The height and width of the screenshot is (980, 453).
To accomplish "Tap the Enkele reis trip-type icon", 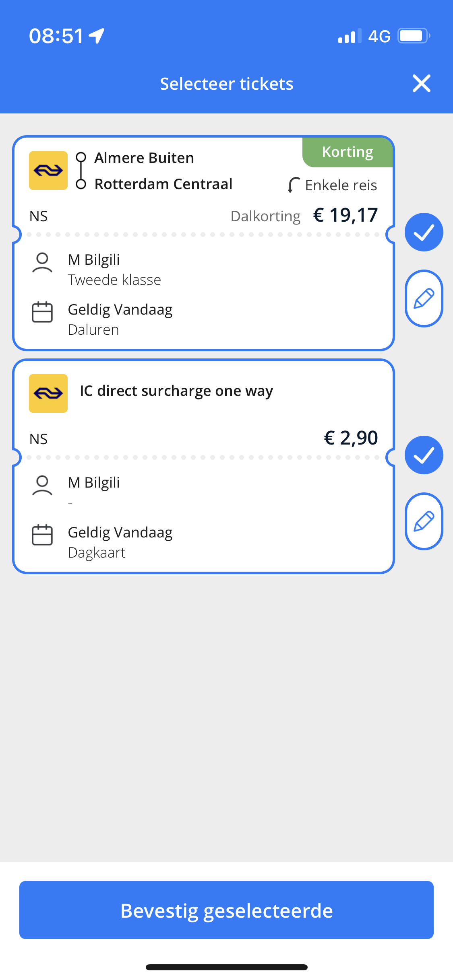I will click(294, 185).
